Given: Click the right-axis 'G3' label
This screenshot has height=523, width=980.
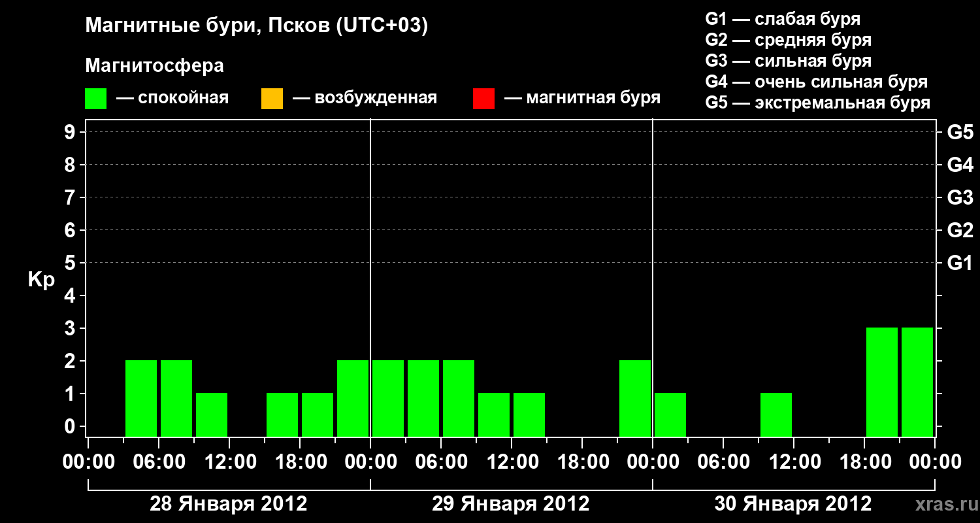Looking at the screenshot, I should click(960, 197).
